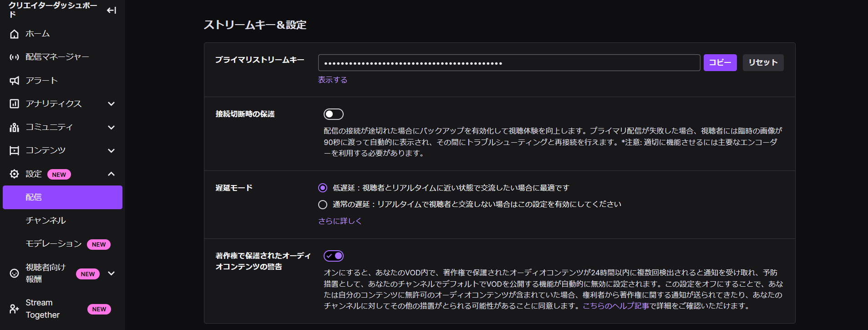Click the 接続切断時の保護 label
Image resolution: width=868 pixels, height=330 pixels.
tap(245, 114)
